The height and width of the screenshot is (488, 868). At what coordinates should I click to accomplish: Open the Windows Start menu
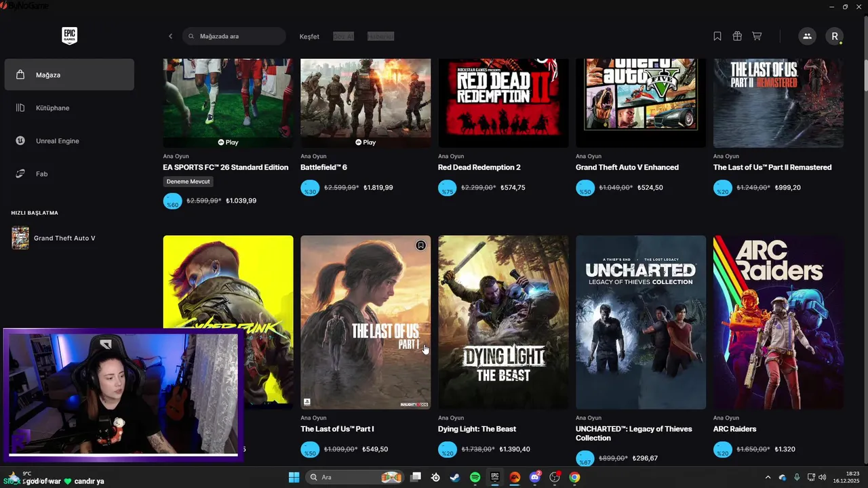pos(294,477)
